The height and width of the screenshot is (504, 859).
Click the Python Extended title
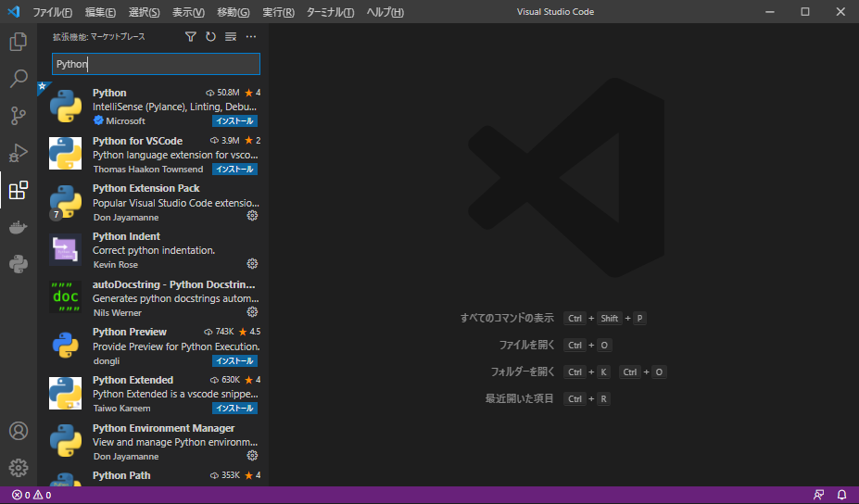[133, 380]
